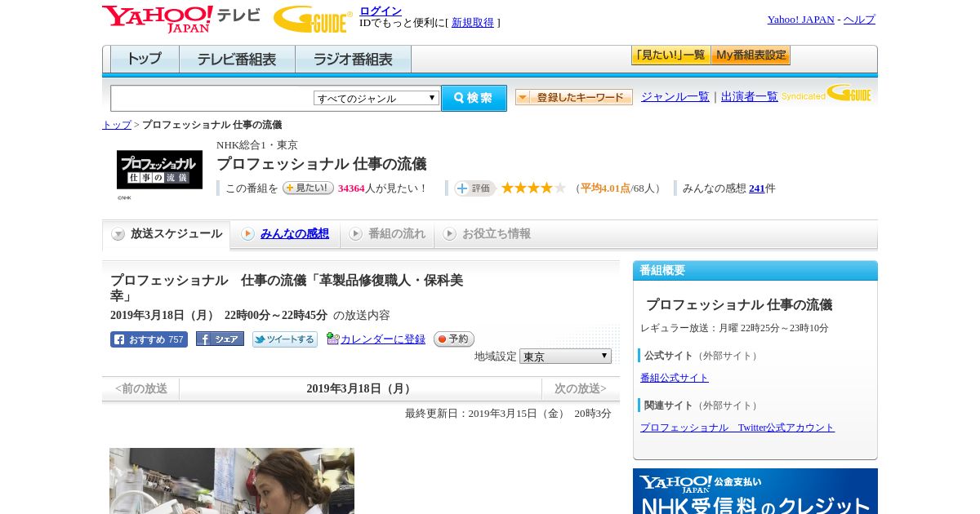Click in the search text field

212,98
